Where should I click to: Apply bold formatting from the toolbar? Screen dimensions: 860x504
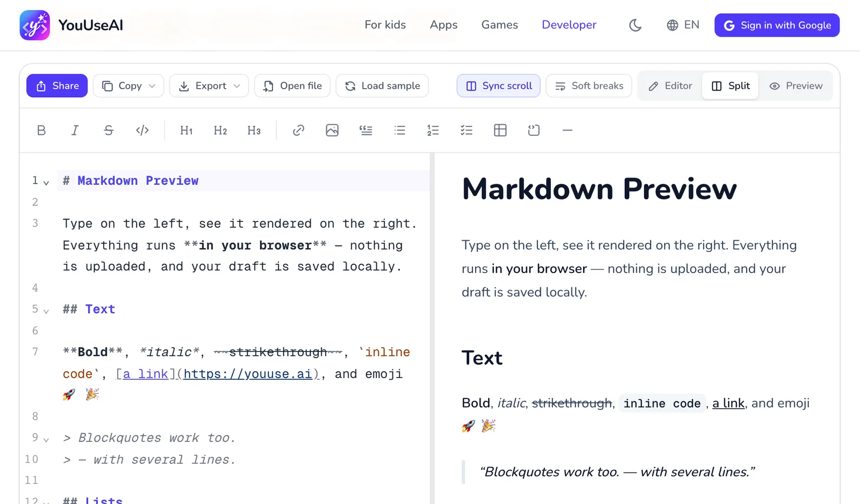click(41, 130)
